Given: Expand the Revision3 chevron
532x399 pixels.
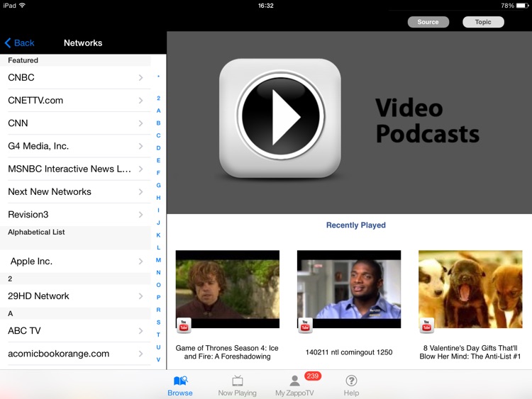Looking at the screenshot, I should [x=141, y=215].
